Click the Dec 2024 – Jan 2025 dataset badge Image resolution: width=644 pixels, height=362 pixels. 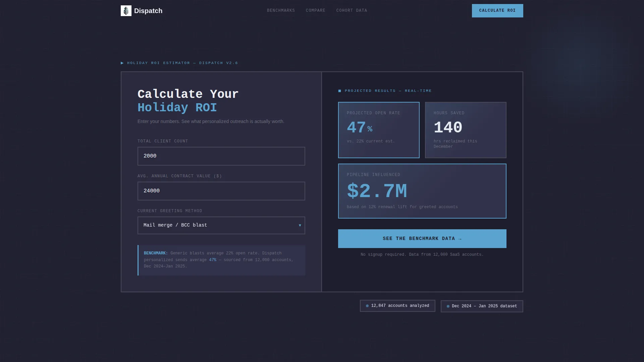[482, 306]
